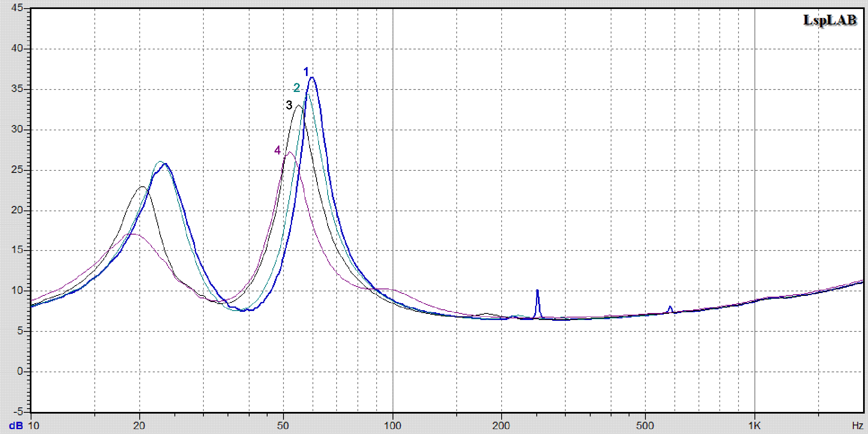Click the "0" dB axis label
This screenshot has height=434, width=868.
(x=20, y=371)
